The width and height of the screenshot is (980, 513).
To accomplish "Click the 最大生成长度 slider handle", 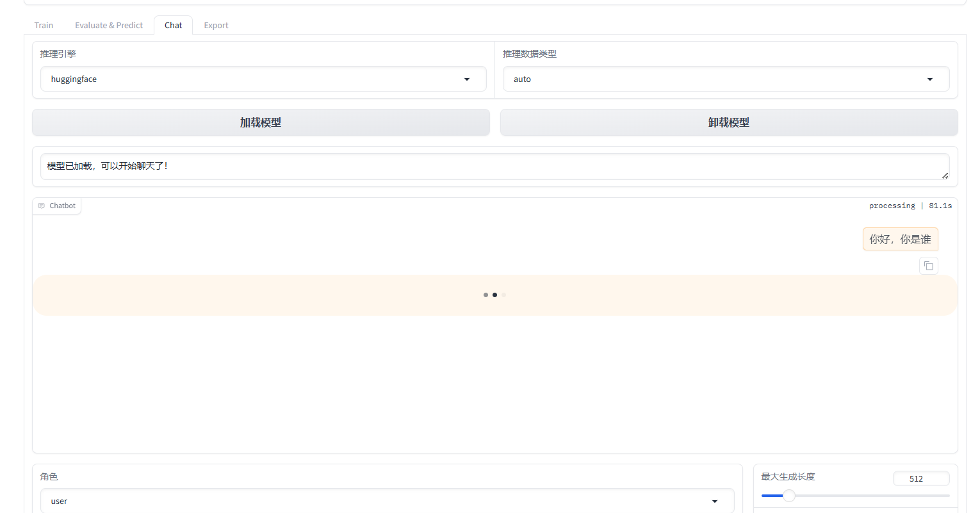I will (x=789, y=496).
